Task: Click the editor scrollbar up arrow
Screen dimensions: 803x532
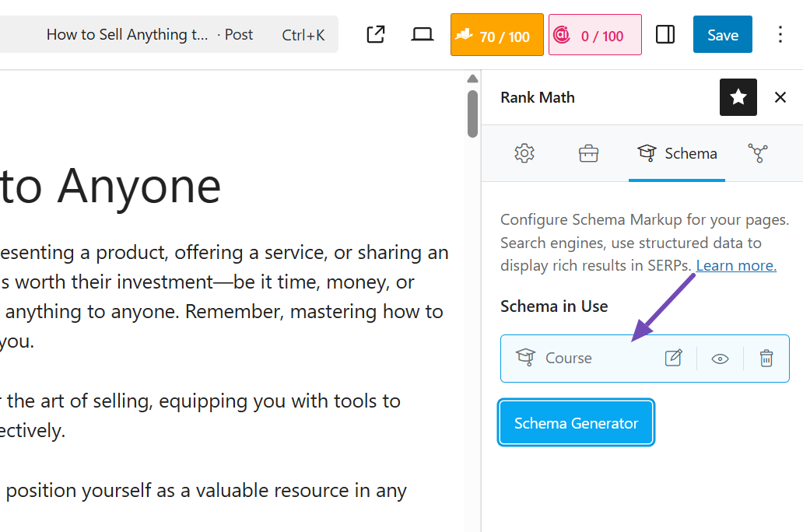Action: tap(472, 79)
